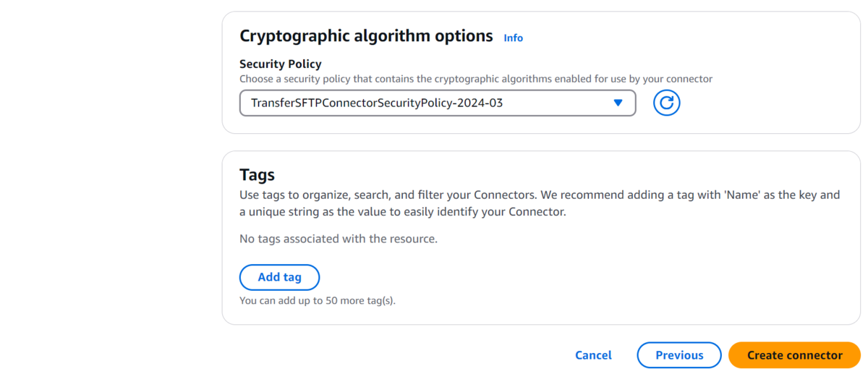The width and height of the screenshot is (868, 374).
Task: Click the Add tag button
Action: coord(279,277)
